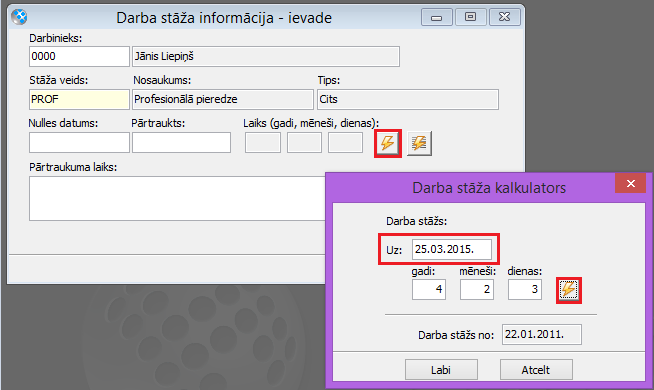Open the work experience calculator lightning icon

coord(387,143)
